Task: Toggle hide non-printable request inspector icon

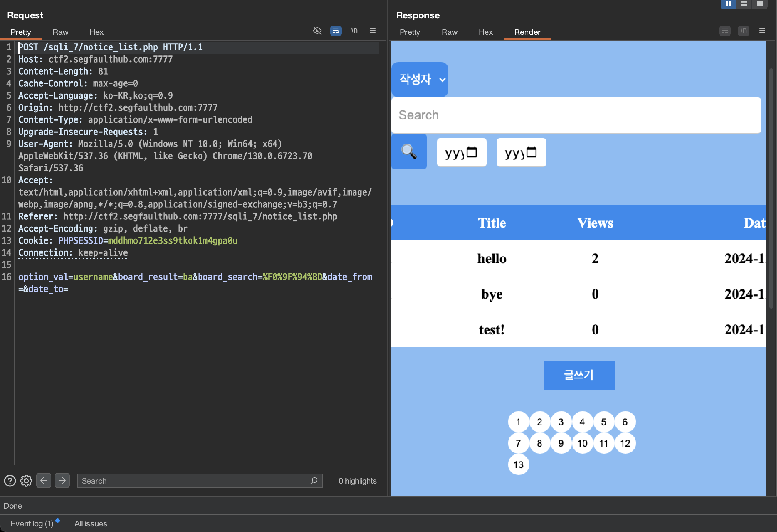Action: coord(317,31)
